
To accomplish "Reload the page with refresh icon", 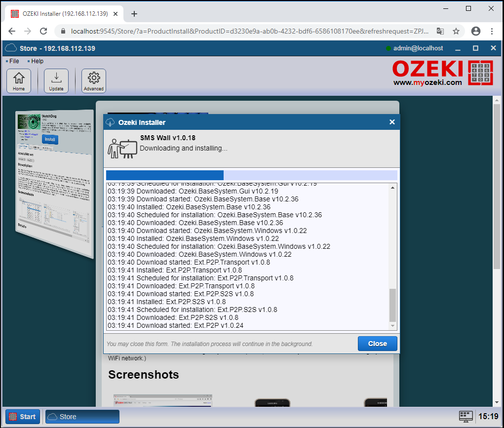I will (43, 31).
